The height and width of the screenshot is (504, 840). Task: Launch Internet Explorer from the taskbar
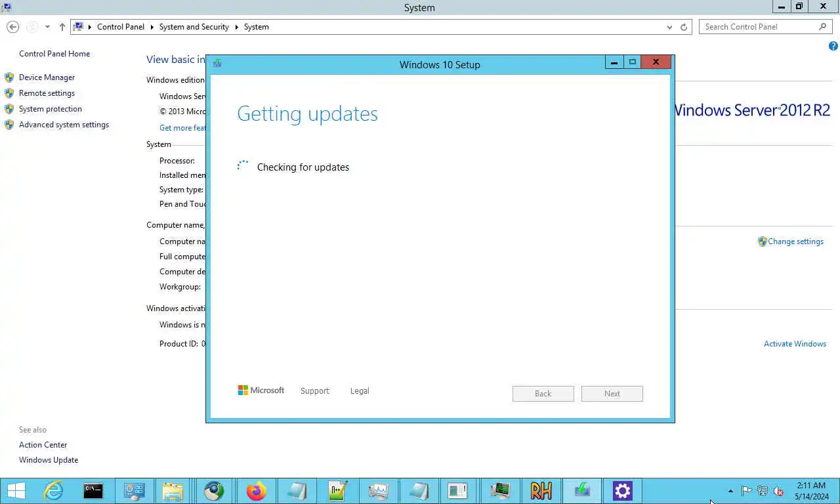tap(53, 491)
